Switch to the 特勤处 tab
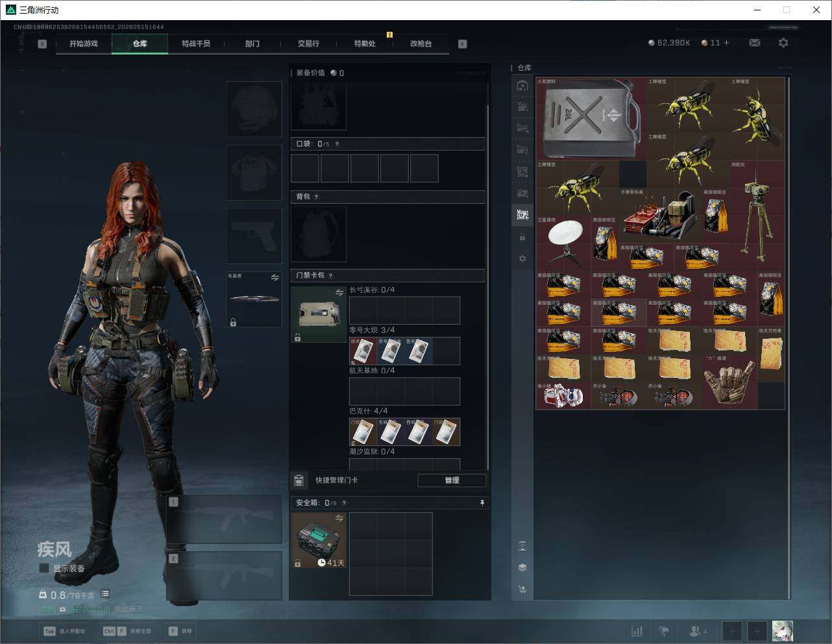 [x=365, y=43]
